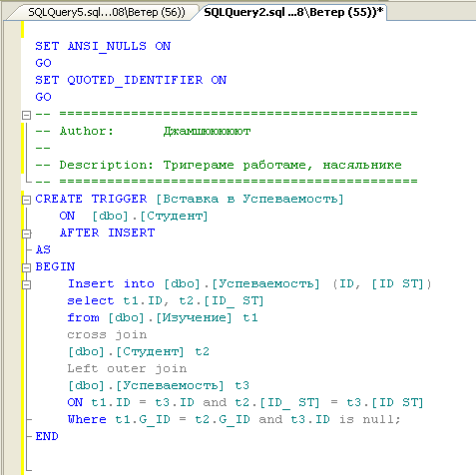Collapse the AFTER INSERT region
This screenshot has width=476, height=475.
tap(26, 234)
